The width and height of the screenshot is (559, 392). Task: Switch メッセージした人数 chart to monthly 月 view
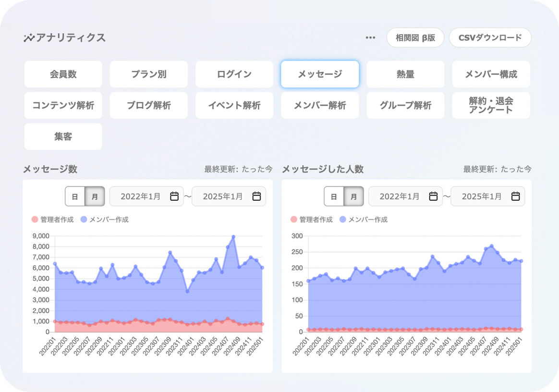click(x=353, y=196)
